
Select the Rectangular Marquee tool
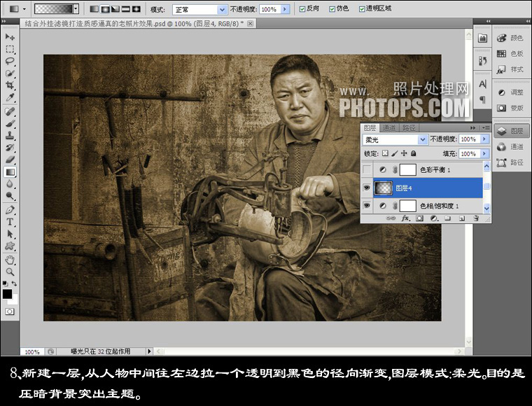[x=10, y=49]
